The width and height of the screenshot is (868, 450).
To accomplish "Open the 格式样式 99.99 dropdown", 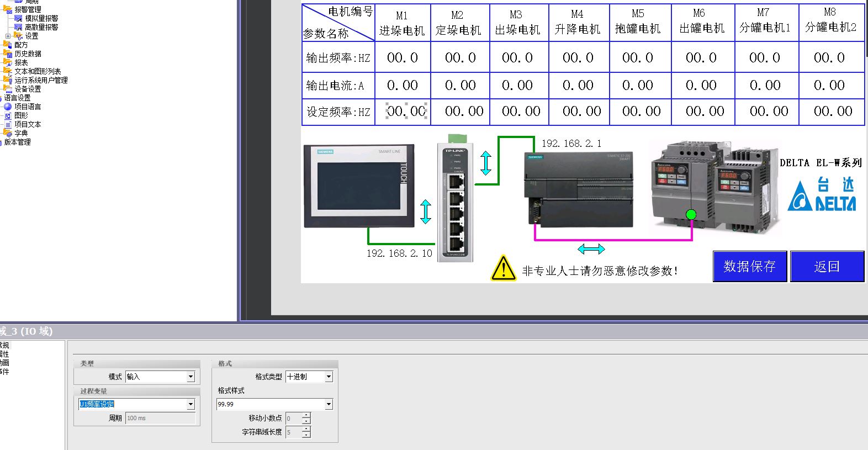I will click(x=329, y=404).
